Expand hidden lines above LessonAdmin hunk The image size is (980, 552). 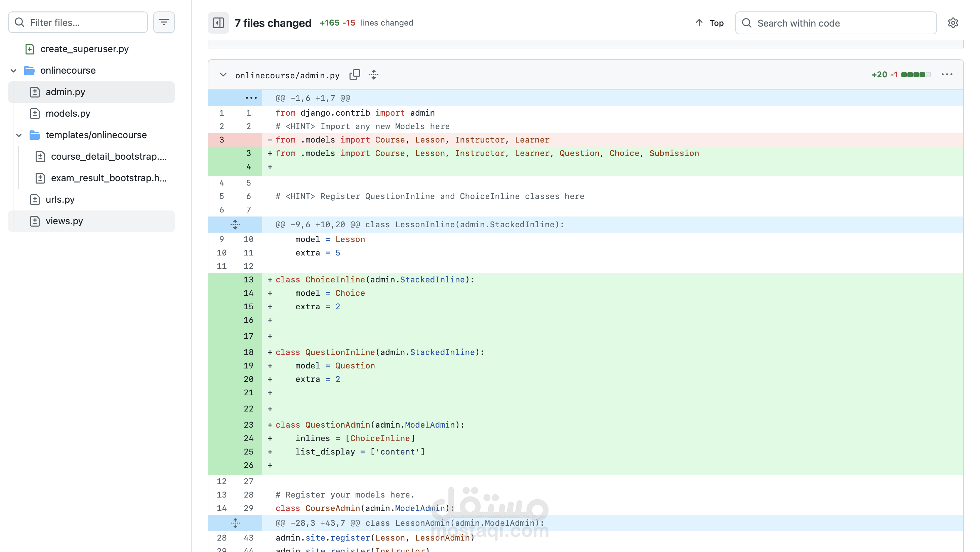(235, 523)
